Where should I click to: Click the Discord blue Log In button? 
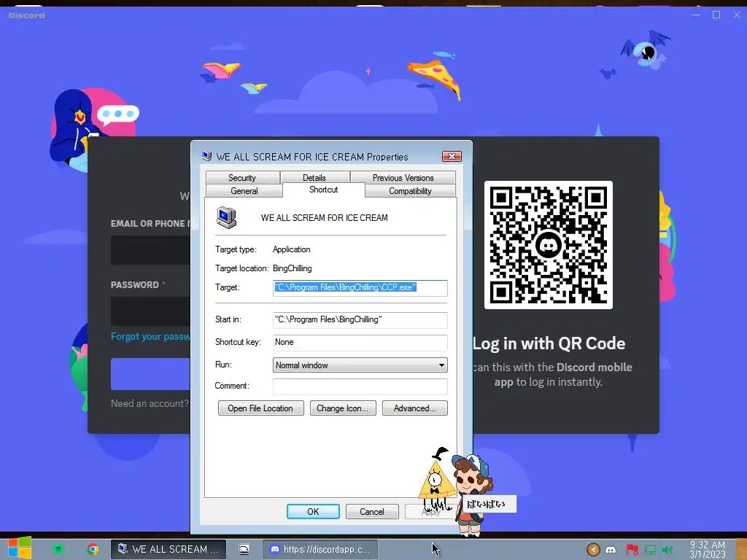[150, 374]
